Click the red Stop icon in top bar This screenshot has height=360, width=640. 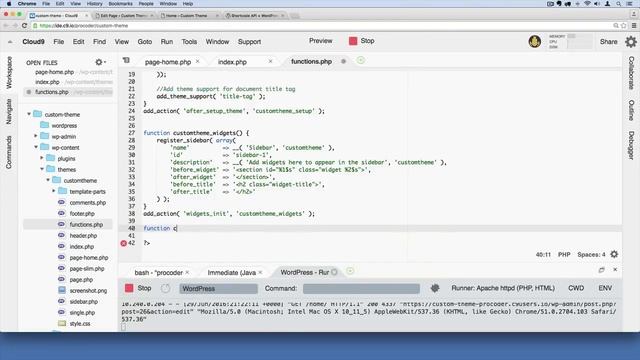coord(353,41)
